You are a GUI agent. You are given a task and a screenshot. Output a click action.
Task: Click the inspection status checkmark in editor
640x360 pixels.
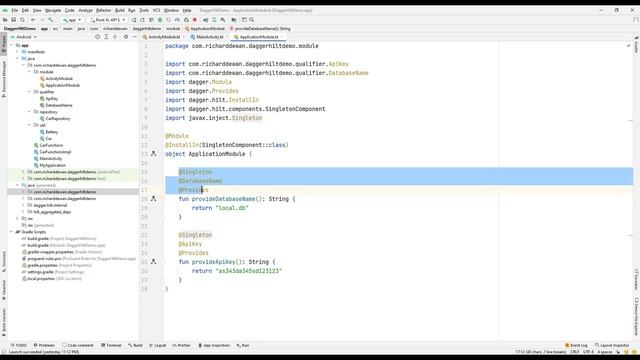point(629,46)
